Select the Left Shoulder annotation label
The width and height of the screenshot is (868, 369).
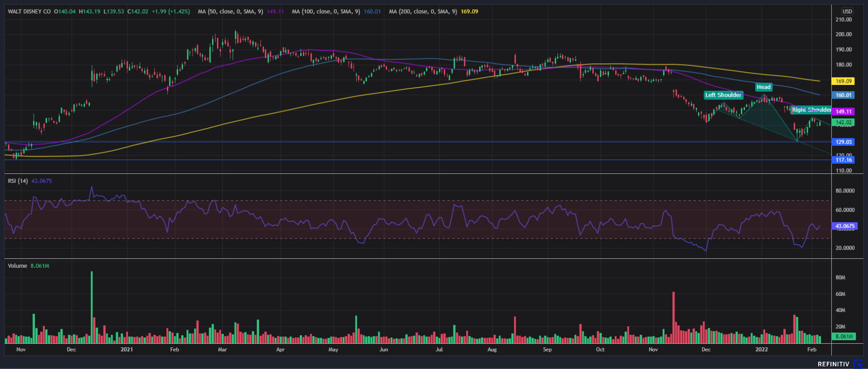[723, 95]
